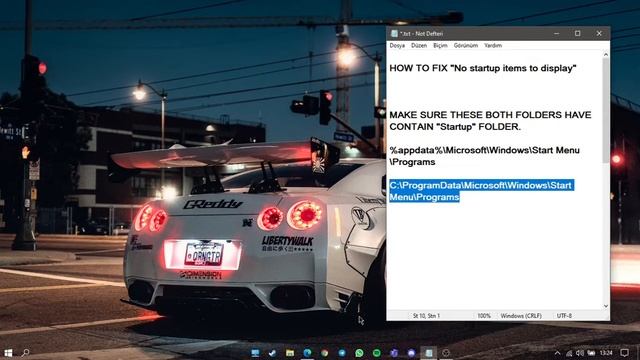This screenshot has width=640, height=360.
Task: Click the vertical scrollbar thumb in Notepad
Action: click(x=606, y=110)
